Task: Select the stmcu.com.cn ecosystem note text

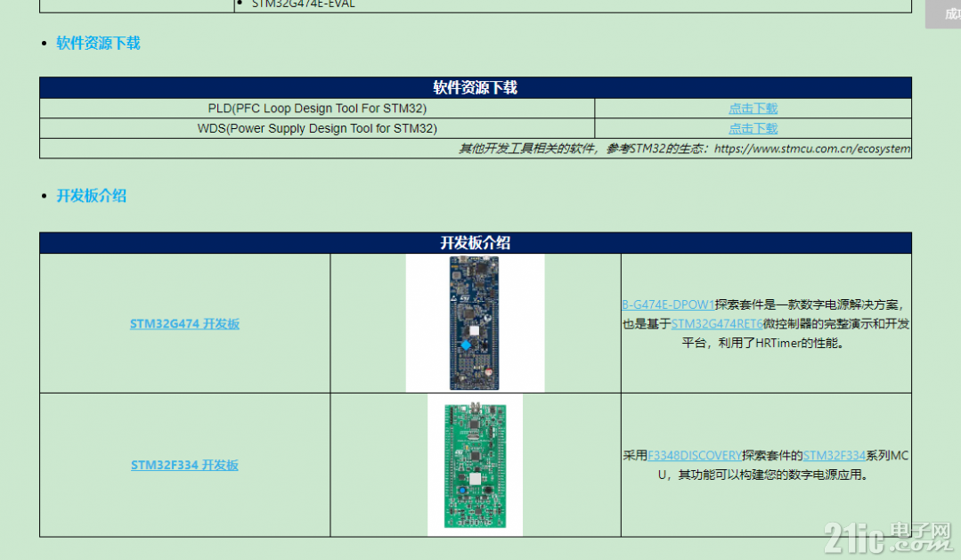Action: (685, 149)
